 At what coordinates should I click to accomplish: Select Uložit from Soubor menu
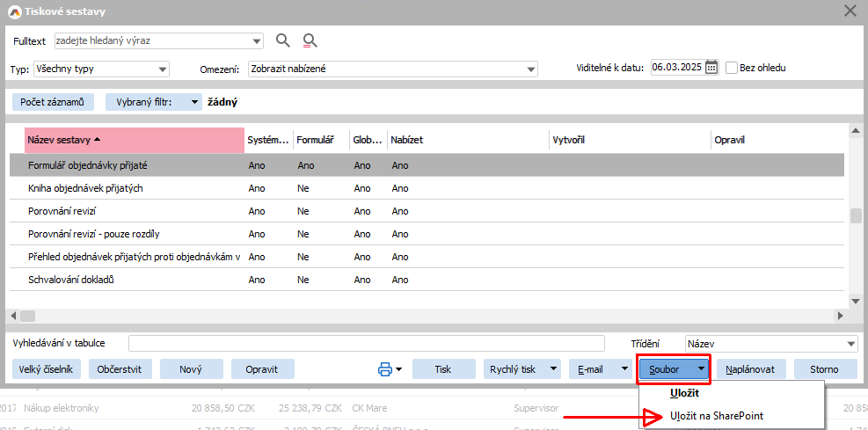684,393
